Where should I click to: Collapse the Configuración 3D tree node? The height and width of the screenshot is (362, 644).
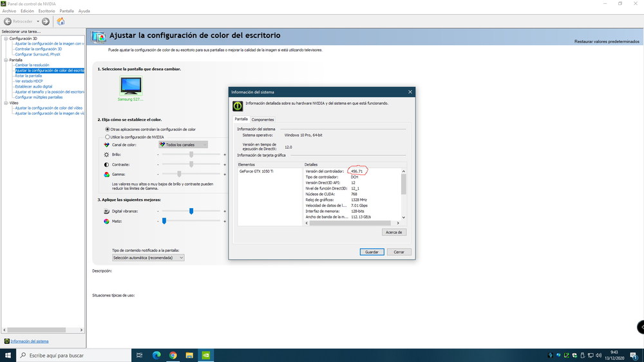pyautogui.click(x=6, y=39)
